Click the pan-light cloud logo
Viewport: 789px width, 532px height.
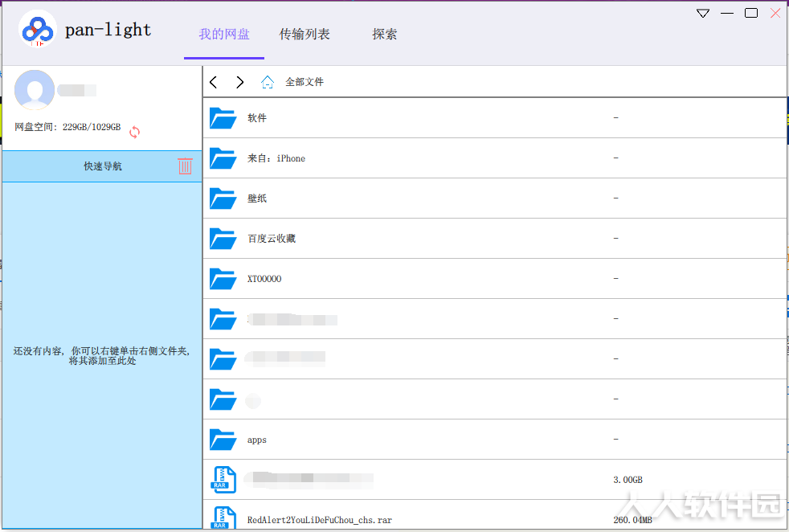pos(38,29)
